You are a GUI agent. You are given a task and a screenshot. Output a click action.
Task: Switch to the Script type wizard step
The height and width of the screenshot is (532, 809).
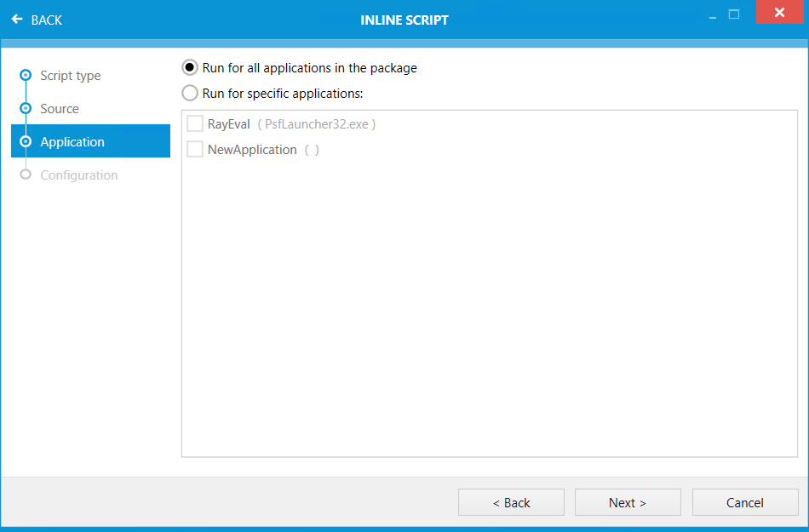tap(70, 75)
